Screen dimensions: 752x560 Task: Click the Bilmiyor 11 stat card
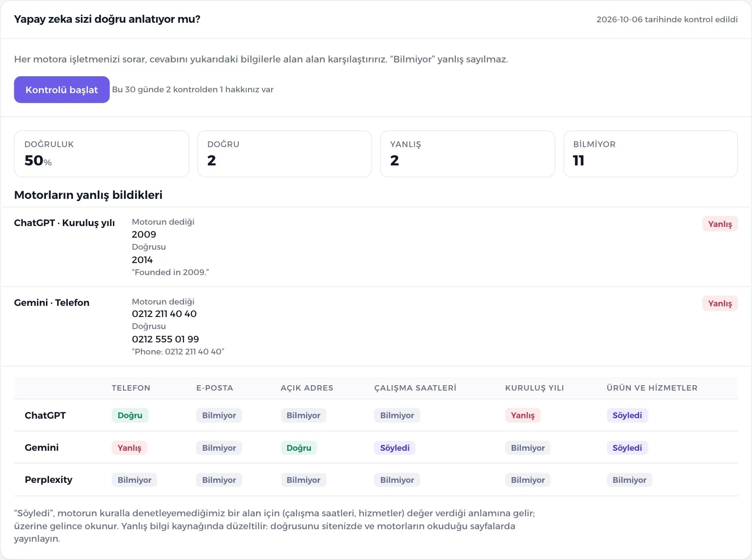650,154
